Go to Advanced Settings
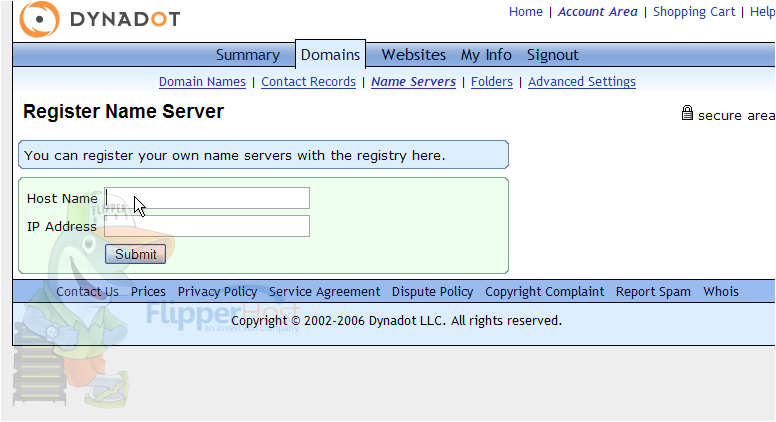The height and width of the screenshot is (422, 776). point(582,82)
